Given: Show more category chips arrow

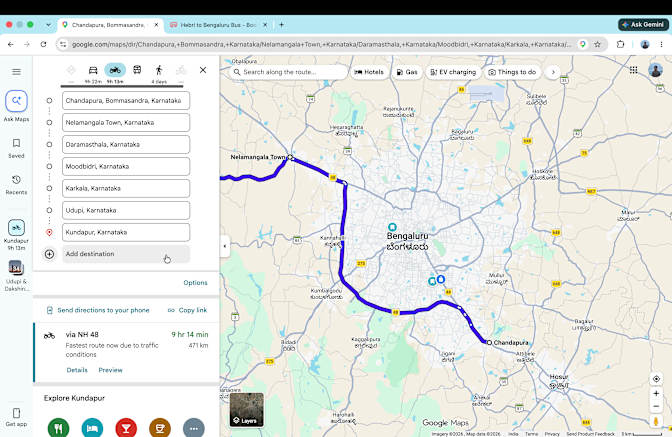Looking at the screenshot, I should click(553, 72).
